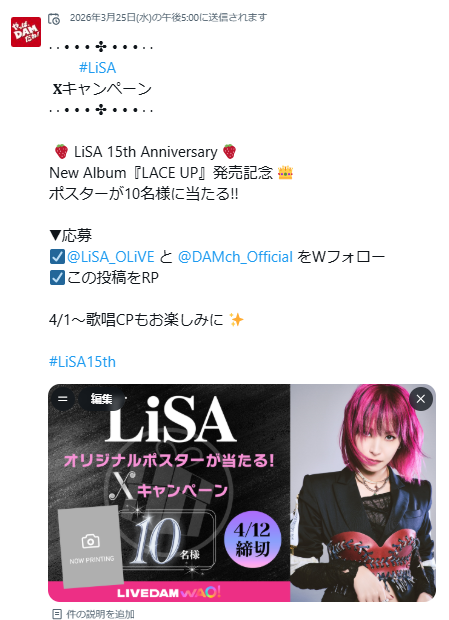Click the description document icon below image
Screen dimensions: 449x620
click(57, 614)
